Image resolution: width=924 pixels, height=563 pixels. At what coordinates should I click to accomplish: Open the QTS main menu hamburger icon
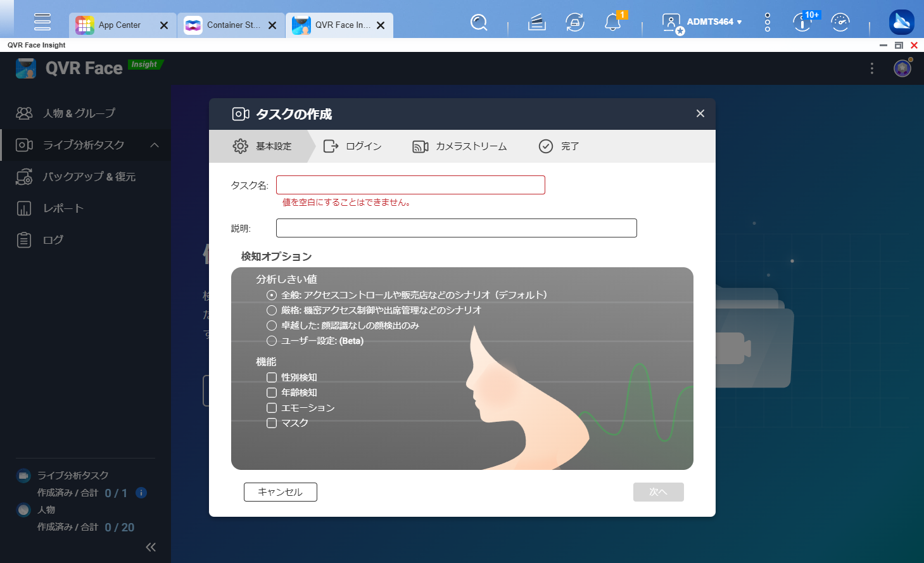(x=42, y=22)
